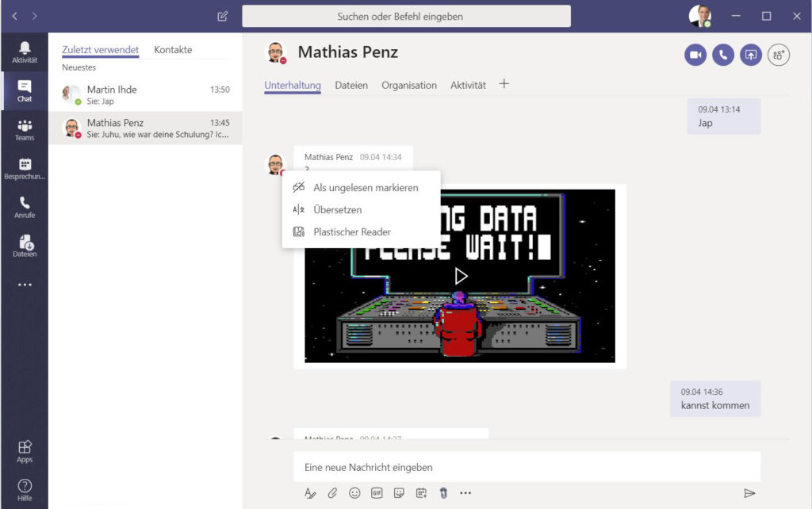Screen dimensions: 812x509
Task: Play the loading data GIF
Action: (461, 276)
